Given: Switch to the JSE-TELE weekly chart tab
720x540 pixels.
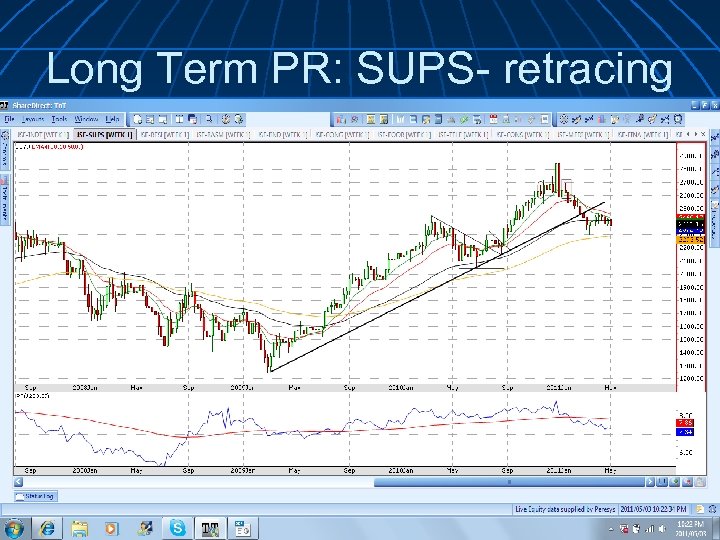Looking at the screenshot, I should point(462,135).
